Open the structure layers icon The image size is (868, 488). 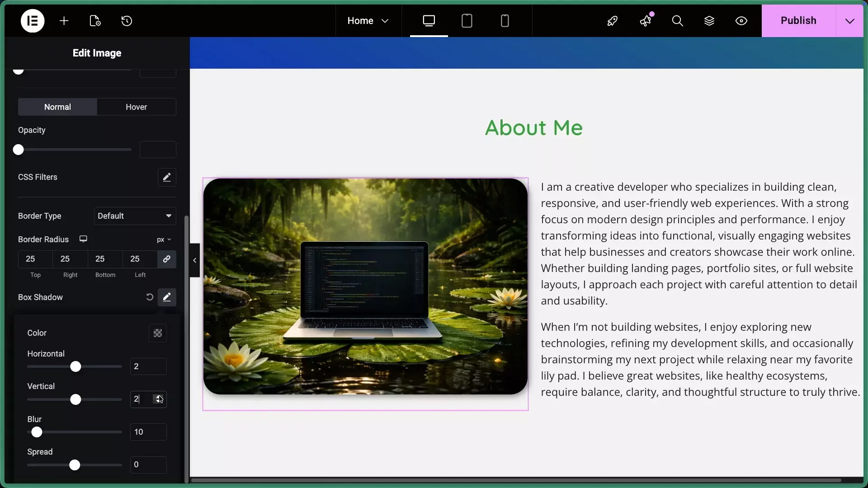tap(709, 21)
